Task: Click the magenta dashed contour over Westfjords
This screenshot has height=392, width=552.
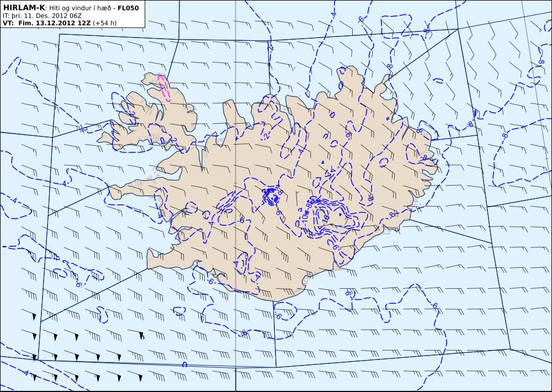Action: tap(164, 88)
